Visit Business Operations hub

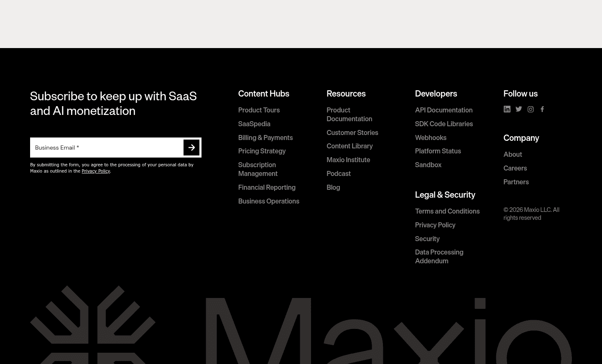point(269,201)
